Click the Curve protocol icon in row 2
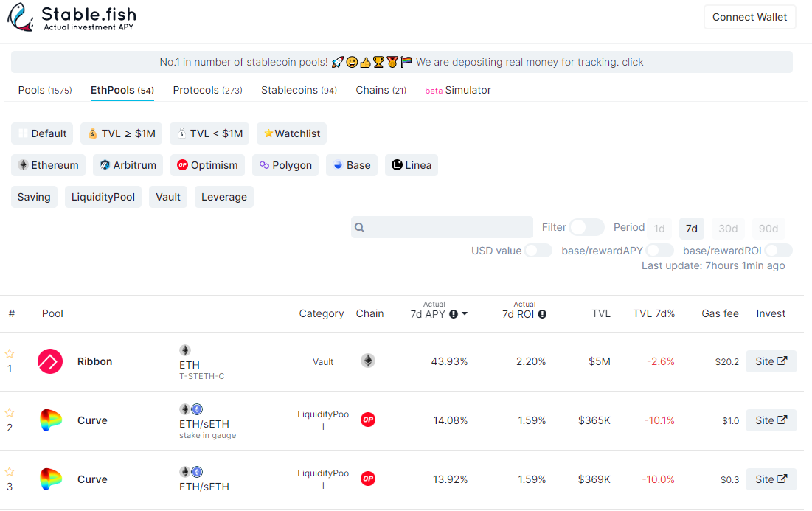Screen dimensions: 812x511 pyautogui.click(x=49, y=420)
